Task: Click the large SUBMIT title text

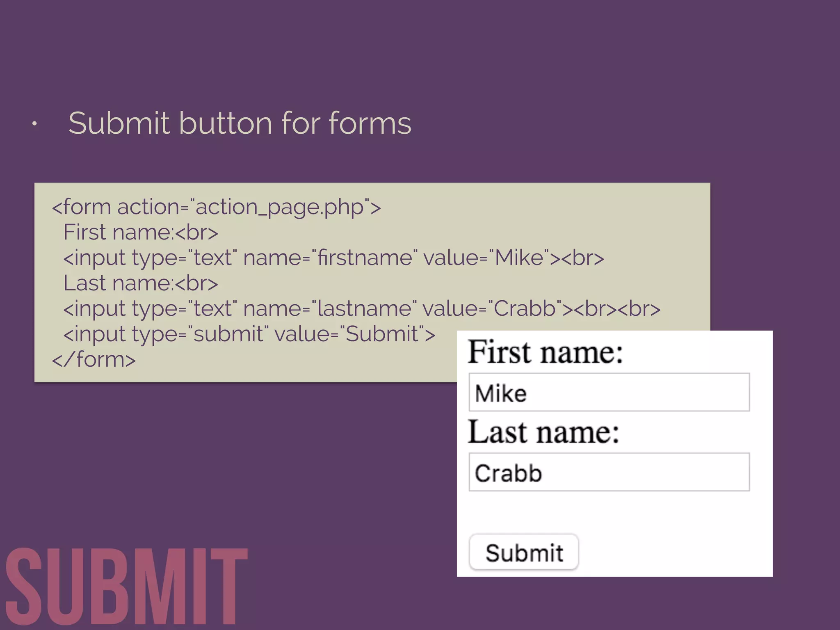Action: [x=126, y=587]
